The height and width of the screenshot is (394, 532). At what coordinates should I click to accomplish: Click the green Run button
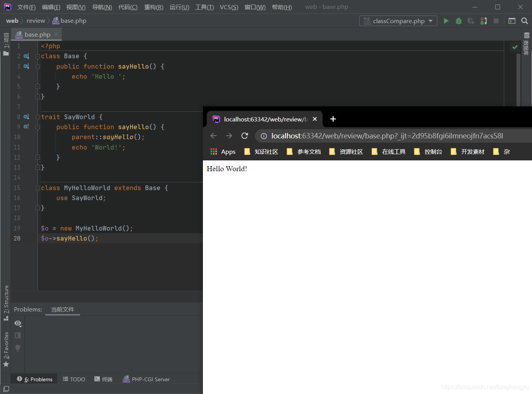pos(446,21)
